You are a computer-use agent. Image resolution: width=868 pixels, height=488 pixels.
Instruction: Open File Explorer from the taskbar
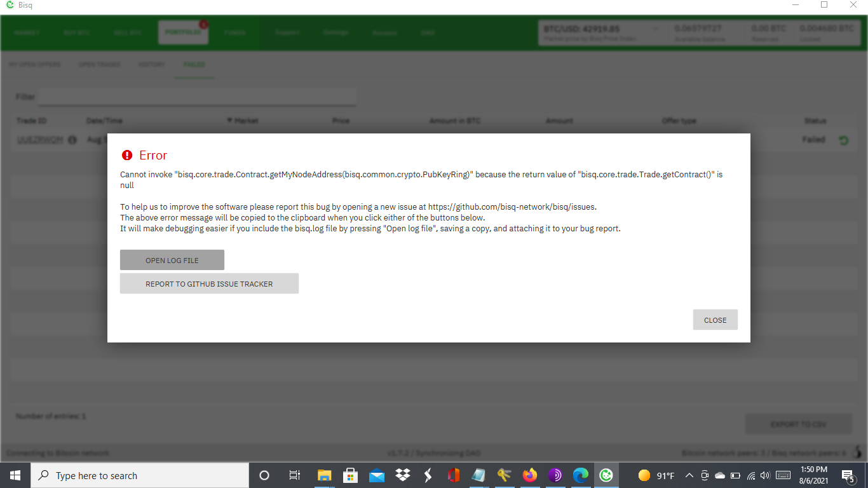coord(325,475)
